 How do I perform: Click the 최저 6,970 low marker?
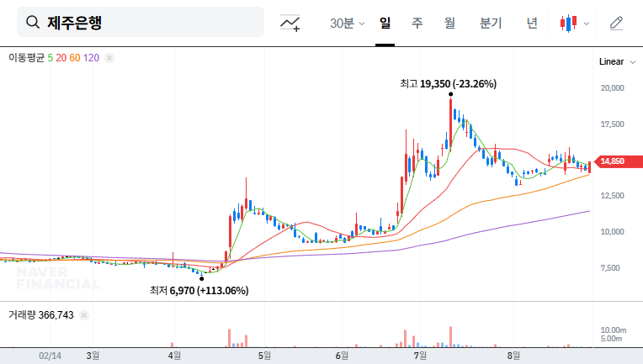(x=199, y=291)
